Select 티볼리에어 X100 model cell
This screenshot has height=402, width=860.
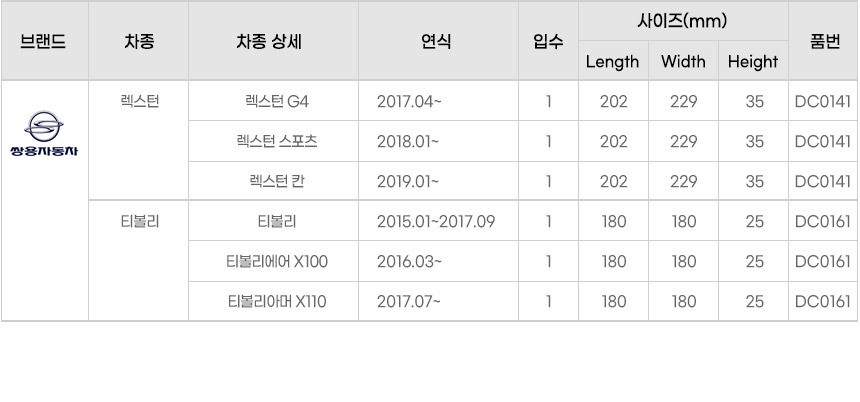[x=277, y=262]
